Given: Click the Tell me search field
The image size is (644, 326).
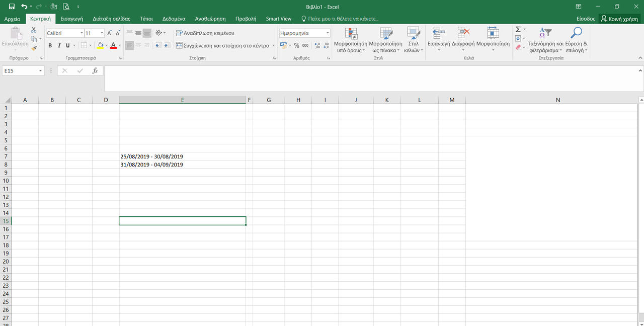Looking at the screenshot, I should tap(340, 19).
